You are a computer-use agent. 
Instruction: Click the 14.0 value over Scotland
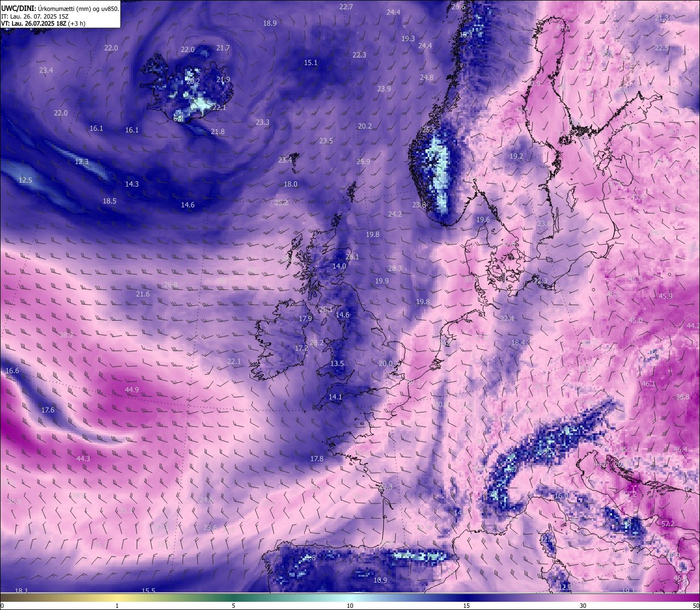point(339,266)
